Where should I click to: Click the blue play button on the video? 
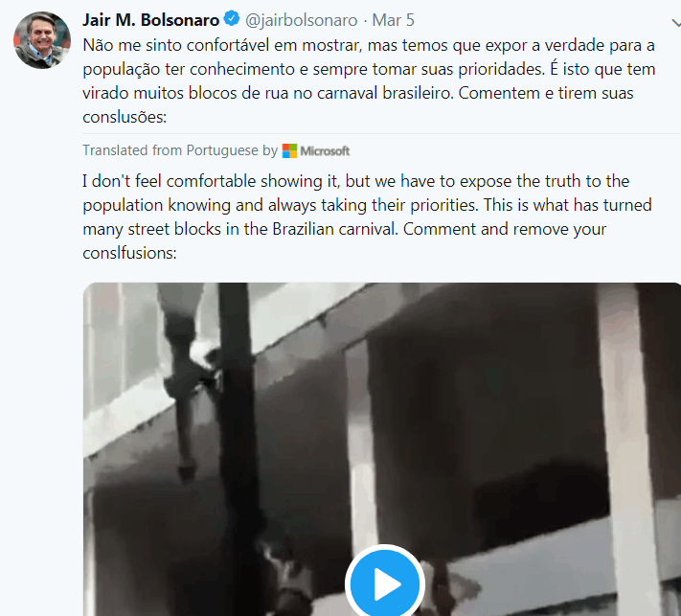click(385, 583)
